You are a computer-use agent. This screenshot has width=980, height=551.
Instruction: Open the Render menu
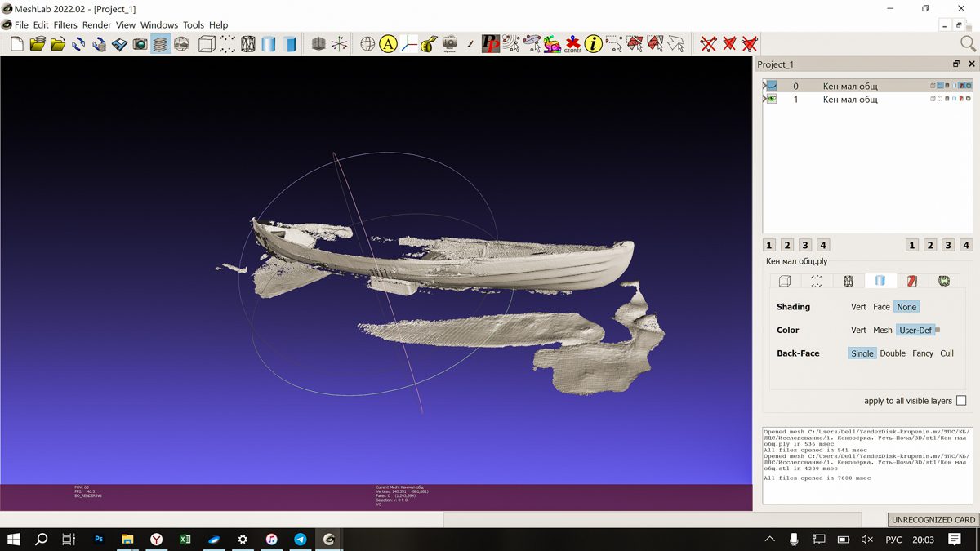[96, 25]
